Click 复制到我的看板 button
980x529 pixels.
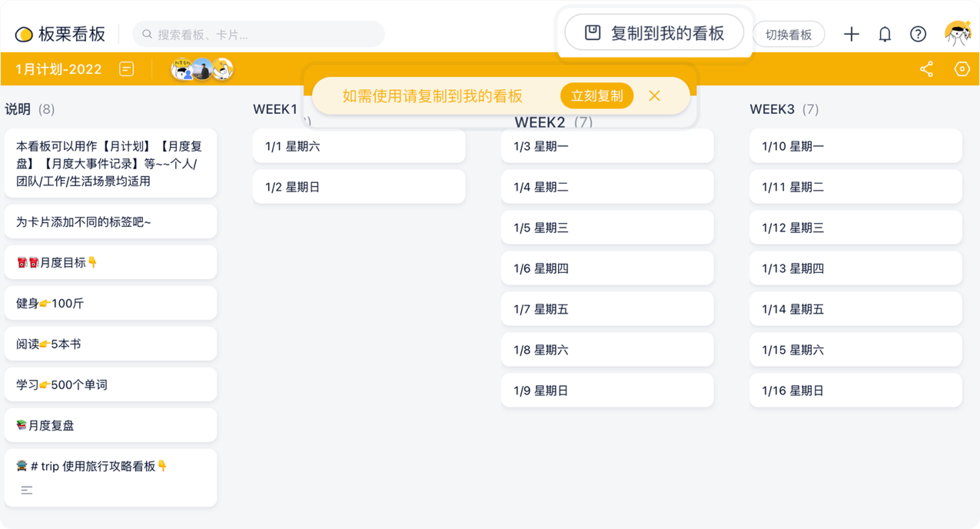[654, 33]
